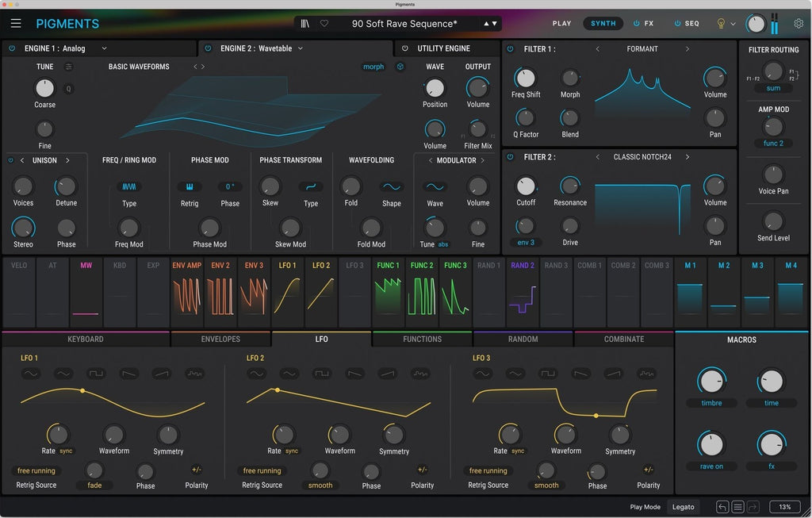Select LFO 3 ramp up waveform icon

[614, 374]
